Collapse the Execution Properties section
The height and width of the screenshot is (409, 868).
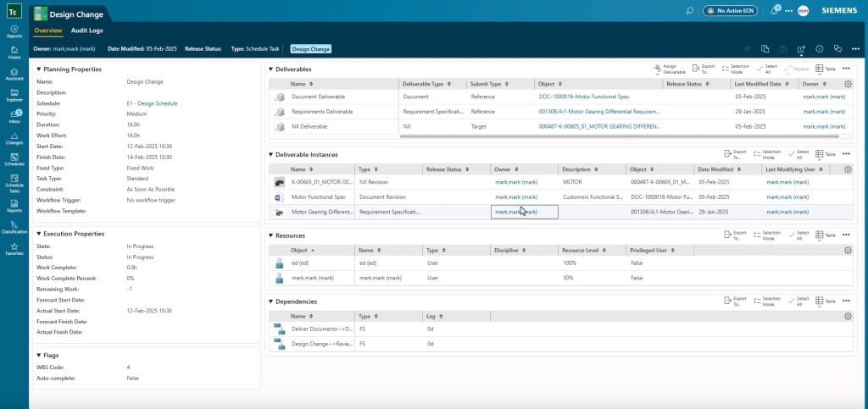(39, 234)
